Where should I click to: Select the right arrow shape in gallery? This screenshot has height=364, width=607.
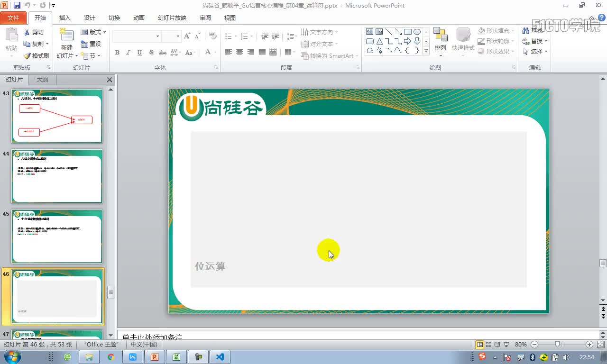(x=407, y=41)
